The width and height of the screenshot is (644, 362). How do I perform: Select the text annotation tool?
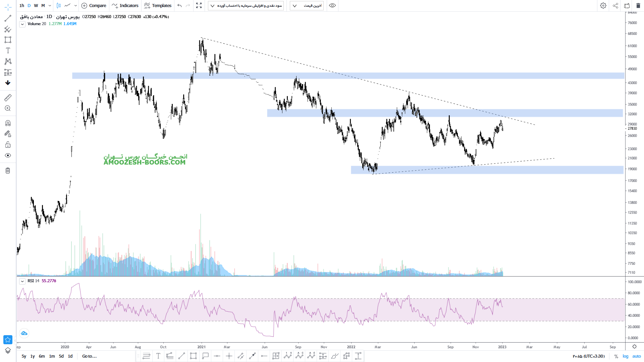pos(8,51)
